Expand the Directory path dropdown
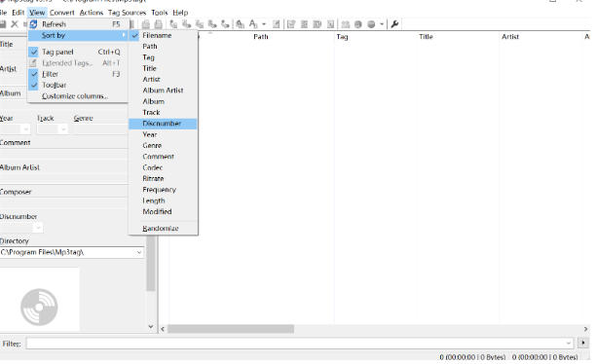 pos(138,252)
